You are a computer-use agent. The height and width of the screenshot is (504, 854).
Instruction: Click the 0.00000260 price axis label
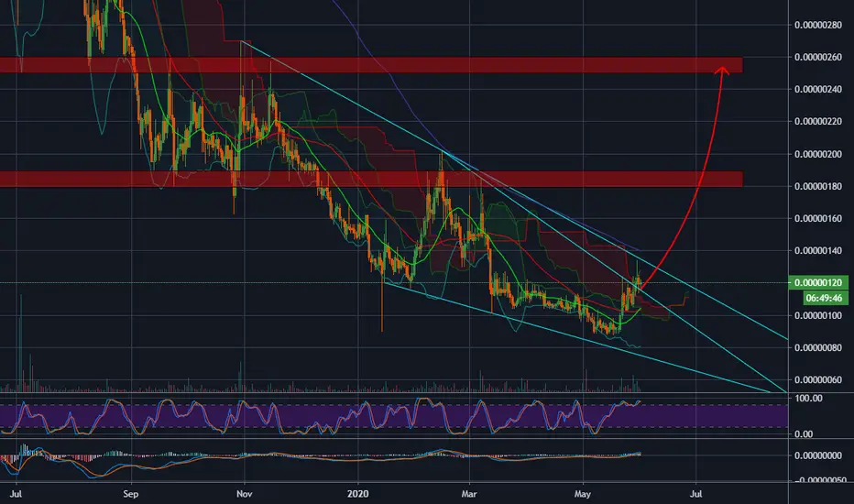[x=817, y=57]
